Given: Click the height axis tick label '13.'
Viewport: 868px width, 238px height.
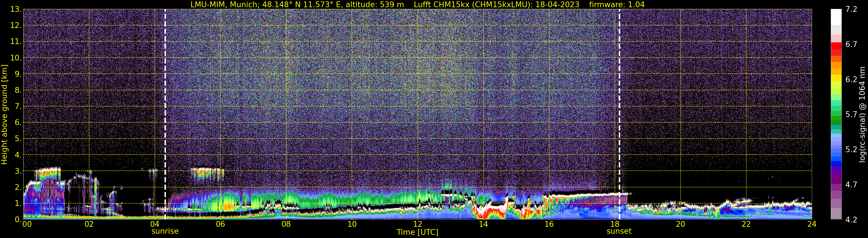Looking at the screenshot, I should [16, 9].
